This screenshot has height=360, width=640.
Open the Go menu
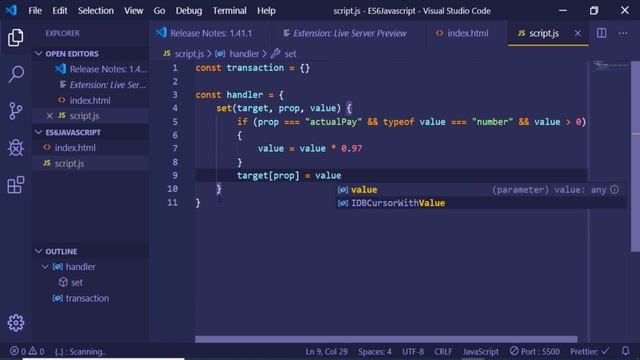(159, 11)
